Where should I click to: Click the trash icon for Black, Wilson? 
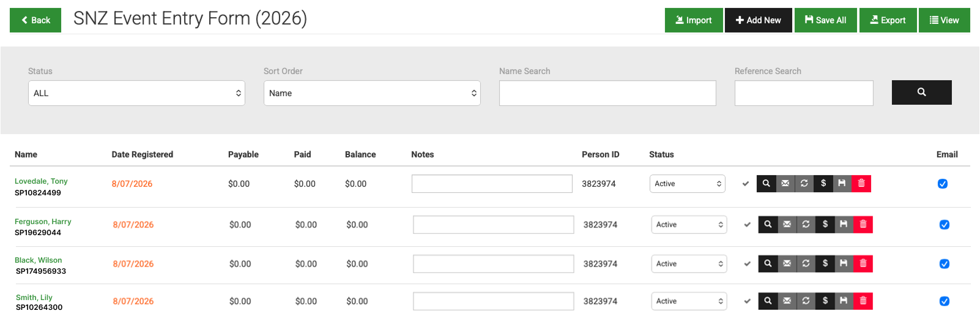(x=863, y=264)
